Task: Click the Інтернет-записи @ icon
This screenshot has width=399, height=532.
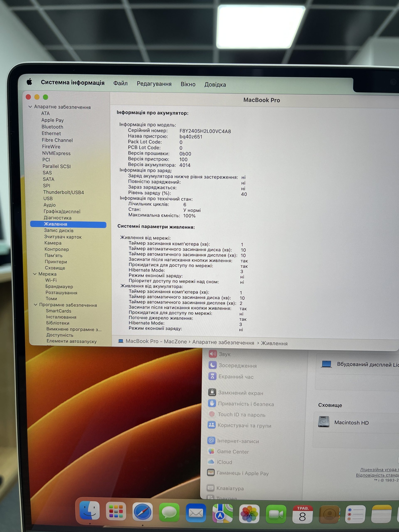Action: coord(211,440)
